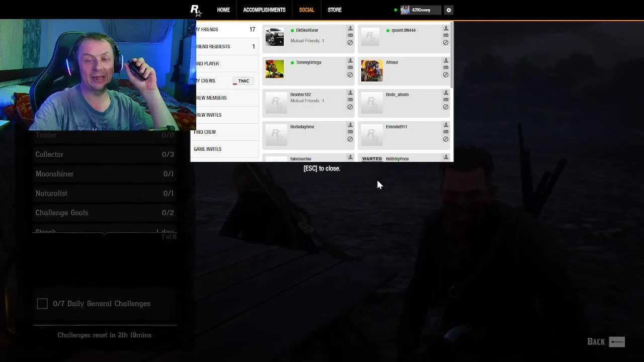This screenshot has width=644, height=362.
Task: Send message to Afrinor
Action: pyautogui.click(x=446, y=67)
